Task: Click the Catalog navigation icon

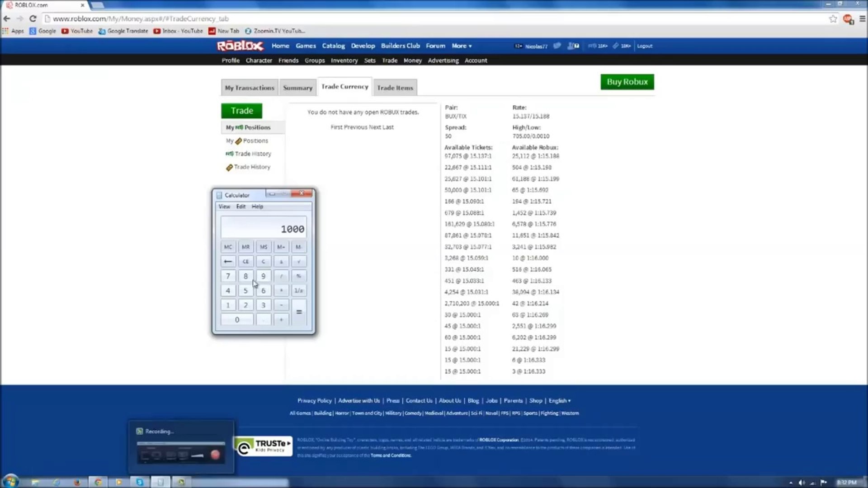Action: 333,45
